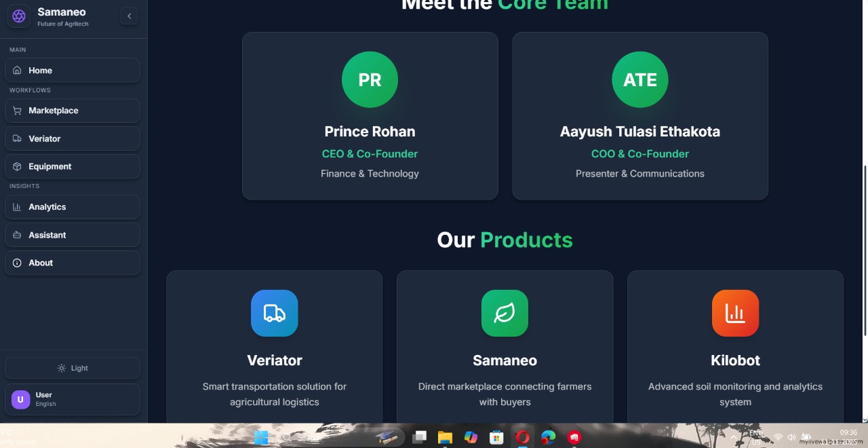This screenshot has height=448, width=868.
Task: Click the orange Kilobot chart icon
Action: point(735,313)
